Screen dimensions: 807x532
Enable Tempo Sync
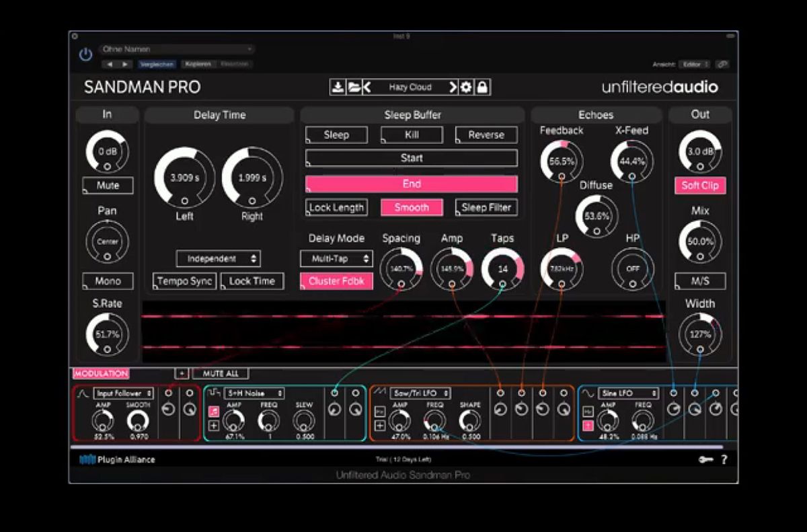[185, 281]
